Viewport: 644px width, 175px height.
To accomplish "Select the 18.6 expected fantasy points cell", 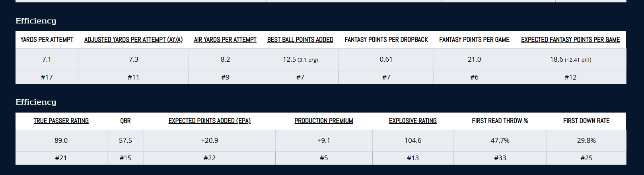I will click(x=570, y=60).
